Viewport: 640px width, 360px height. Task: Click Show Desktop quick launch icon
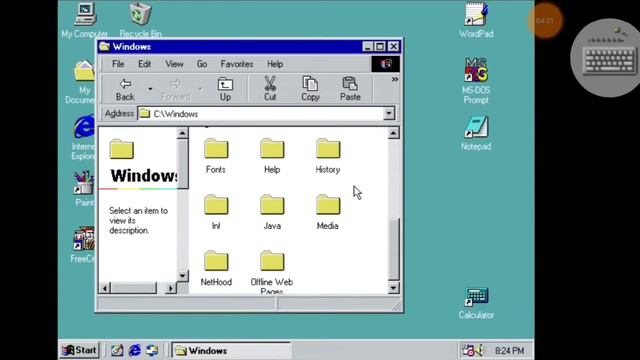click(x=117, y=350)
